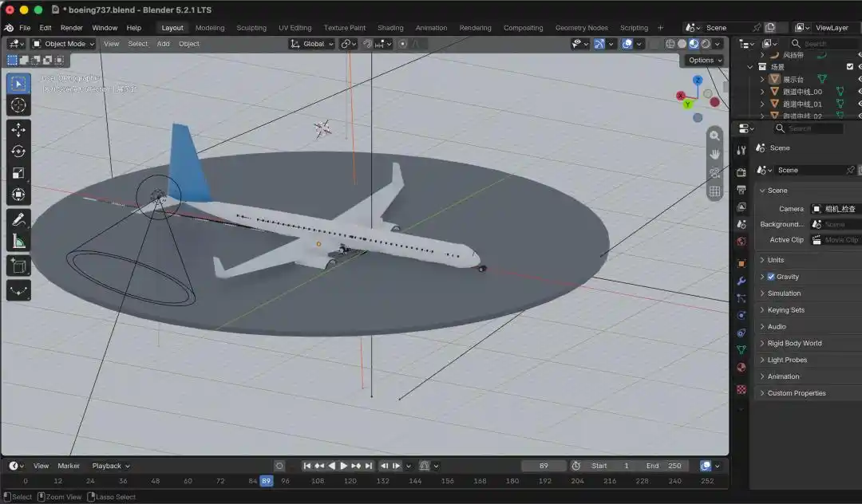Open the Object Data green triangle tab
This screenshot has width=862, height=504.
(741, 350)
